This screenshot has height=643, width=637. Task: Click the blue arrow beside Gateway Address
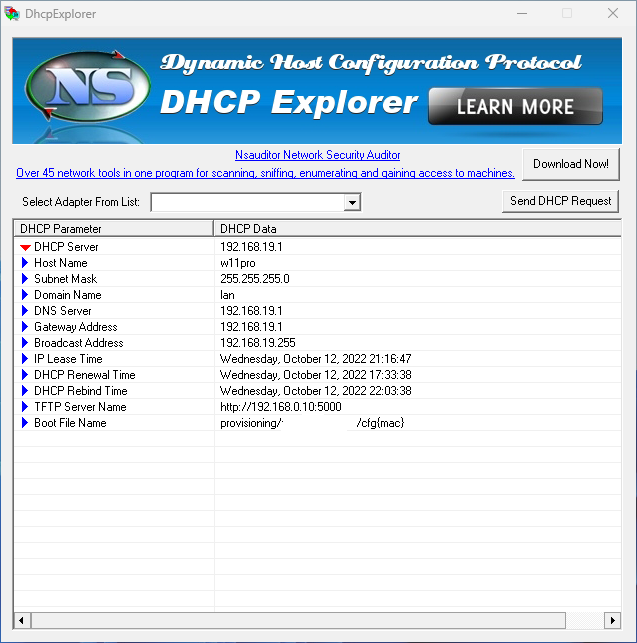click(25, 327)
